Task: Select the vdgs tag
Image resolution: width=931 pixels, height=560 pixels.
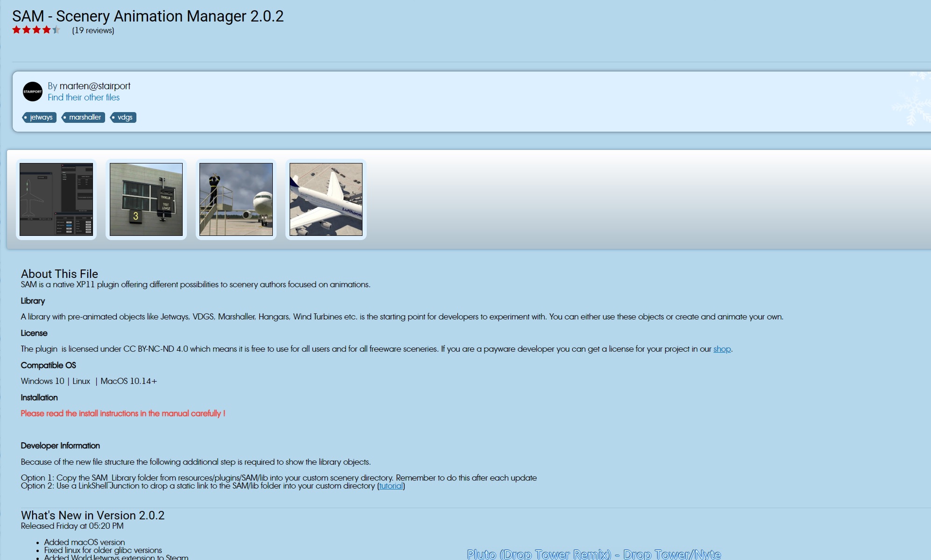Action: point(124,117)
